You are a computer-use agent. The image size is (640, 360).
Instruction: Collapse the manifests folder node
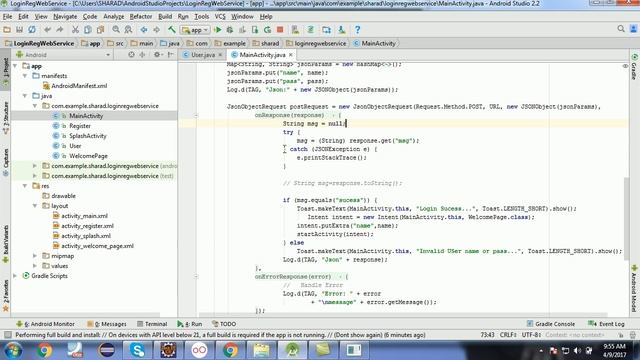pyautogui.click(x=25, y=76)
